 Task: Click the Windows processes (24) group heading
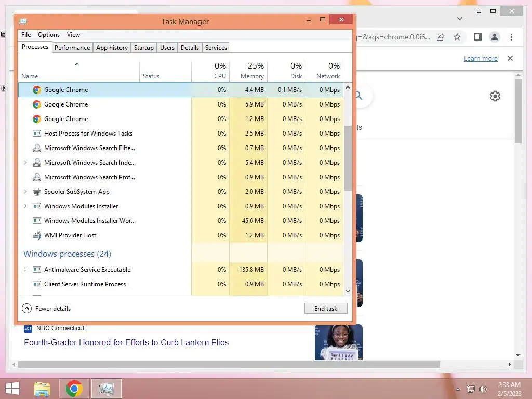pyautogui.click(x=67, y=254)
